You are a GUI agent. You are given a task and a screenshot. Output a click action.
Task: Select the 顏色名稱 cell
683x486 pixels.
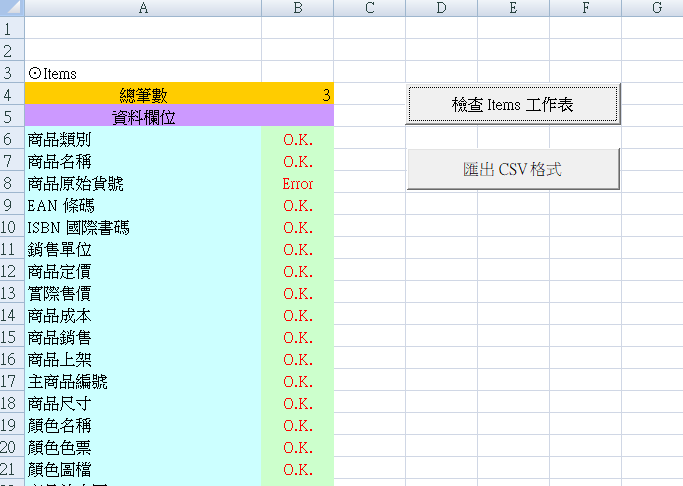coord(143,424)
